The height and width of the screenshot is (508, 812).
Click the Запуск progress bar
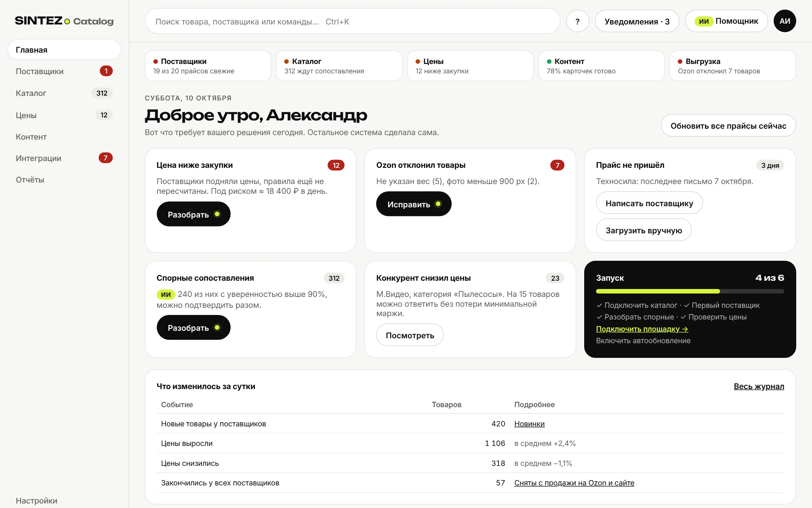(690, 291)
